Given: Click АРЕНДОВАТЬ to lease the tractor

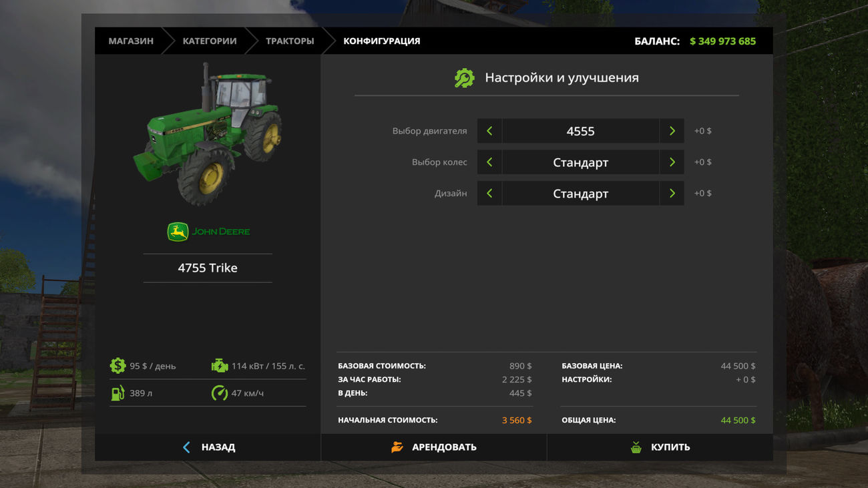Looking at the screenshot, I should click(434, 447).
